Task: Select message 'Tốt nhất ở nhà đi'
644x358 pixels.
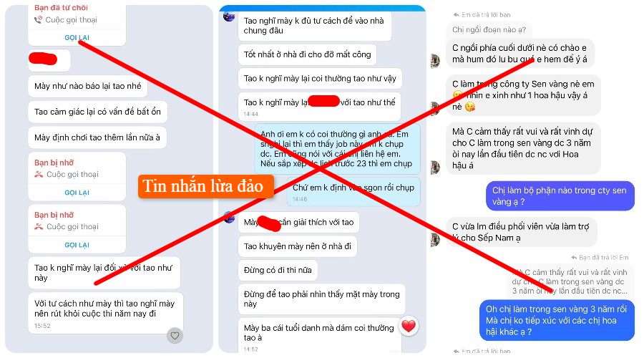Action: coord(307,54)
